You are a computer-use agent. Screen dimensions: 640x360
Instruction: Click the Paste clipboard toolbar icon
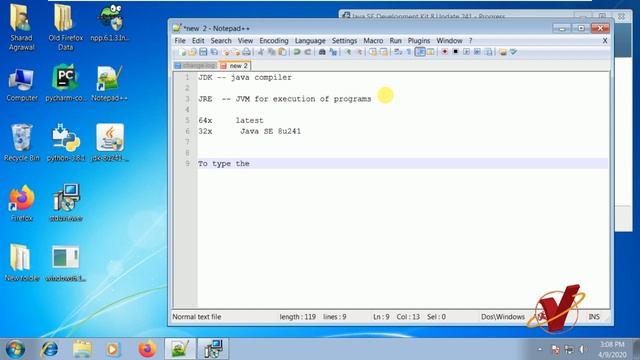[x=282, y=52]
